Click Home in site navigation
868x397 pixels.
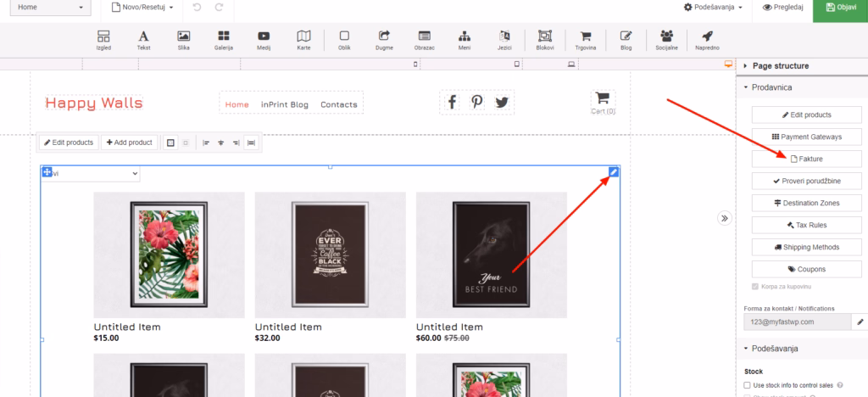237,104
